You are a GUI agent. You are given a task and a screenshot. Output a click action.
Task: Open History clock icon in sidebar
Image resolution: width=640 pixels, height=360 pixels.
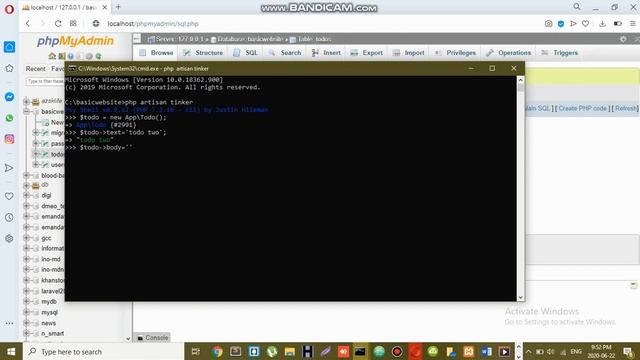click(x=9, y=217)
